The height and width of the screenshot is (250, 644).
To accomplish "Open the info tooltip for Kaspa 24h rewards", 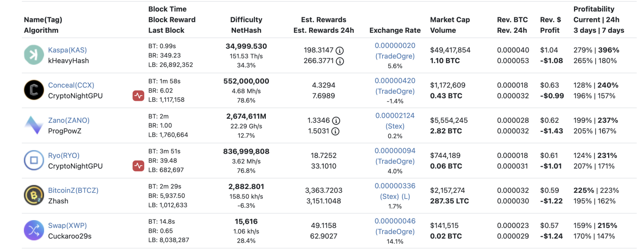I will pos(340,61).
